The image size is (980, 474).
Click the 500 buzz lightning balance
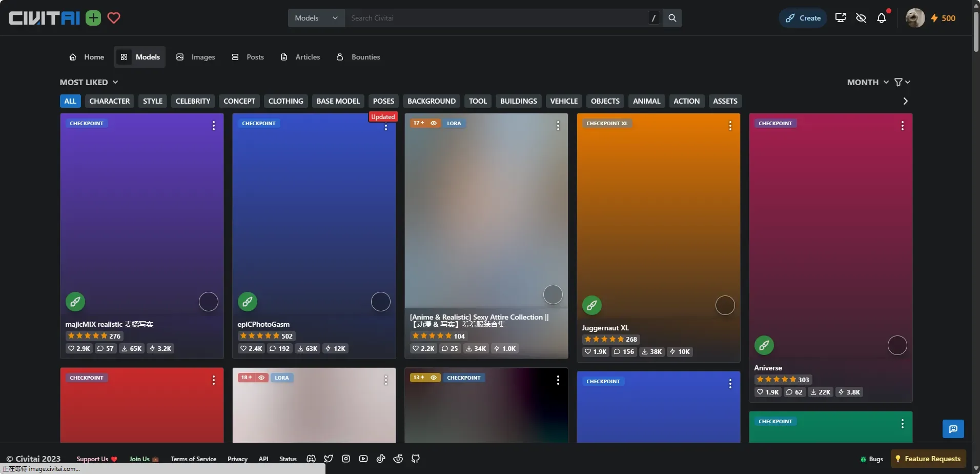point(943,18)
